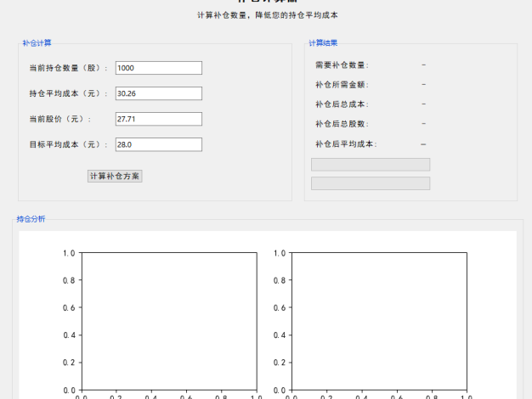Viewport: 532px width, 399px height.
Task: Click the 计算结果 section header
Action: coord(322,42)
